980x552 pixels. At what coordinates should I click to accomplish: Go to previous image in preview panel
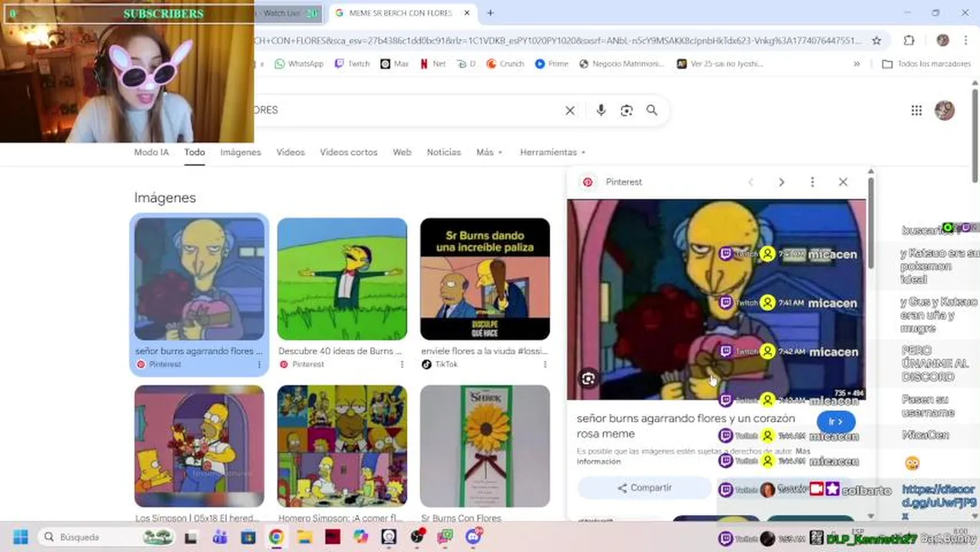[751, 182]
